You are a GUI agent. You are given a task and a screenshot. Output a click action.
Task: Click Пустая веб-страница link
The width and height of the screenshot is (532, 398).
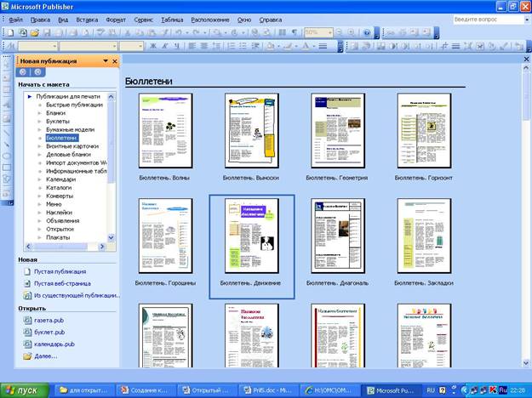[62, 283]
